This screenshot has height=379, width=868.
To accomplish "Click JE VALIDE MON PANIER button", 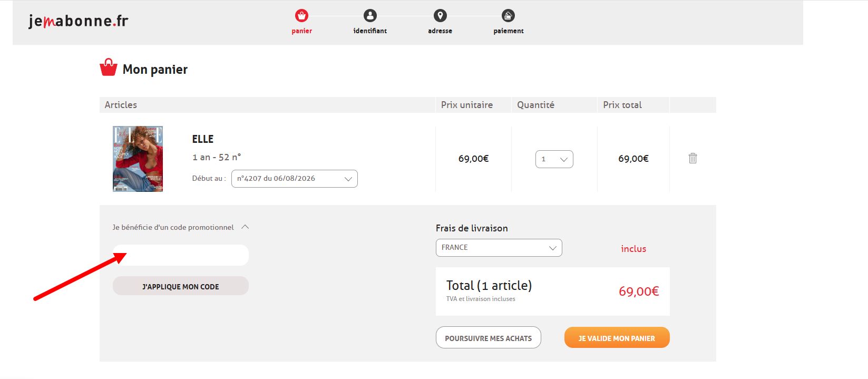I will (x=617, y=338).
